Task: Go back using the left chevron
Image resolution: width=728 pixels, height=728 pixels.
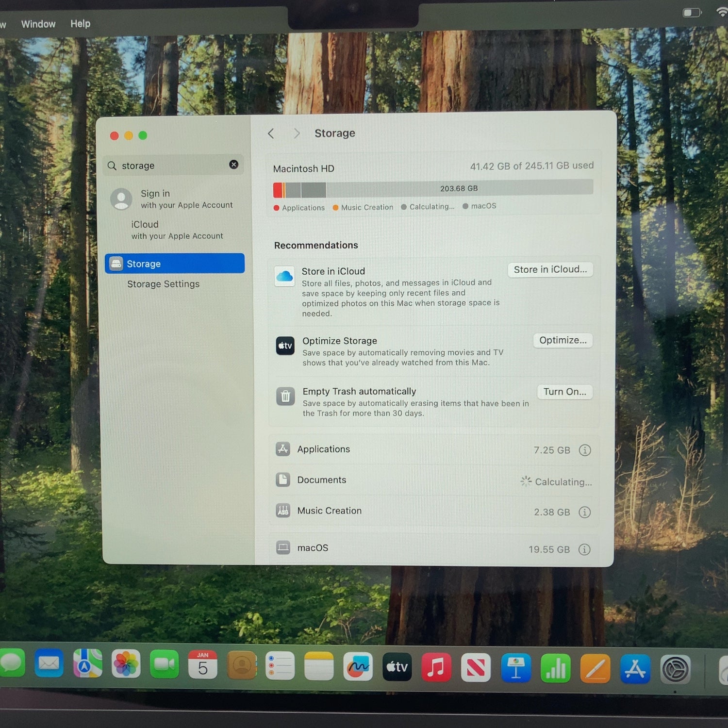Action: tap(271, 133)
